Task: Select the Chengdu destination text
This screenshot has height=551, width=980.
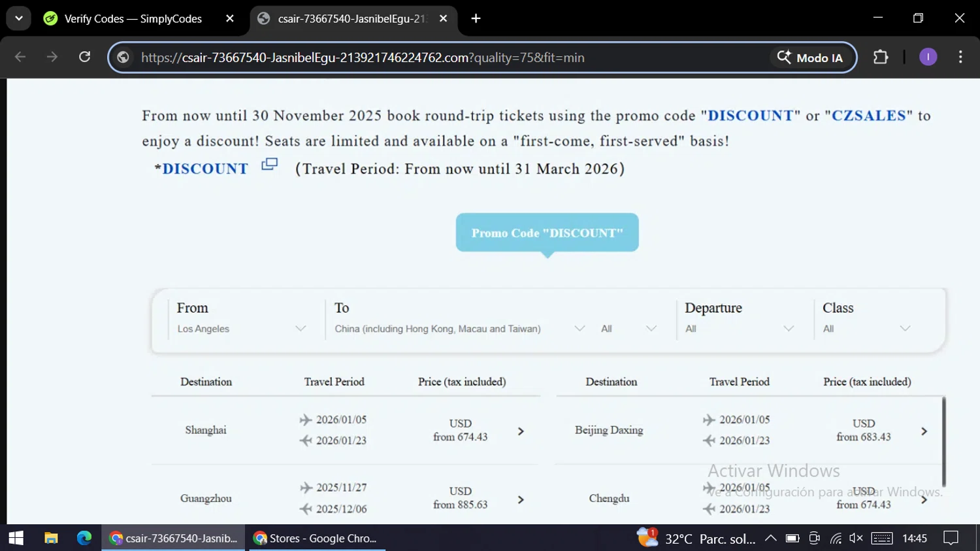Action: point(609,498)
